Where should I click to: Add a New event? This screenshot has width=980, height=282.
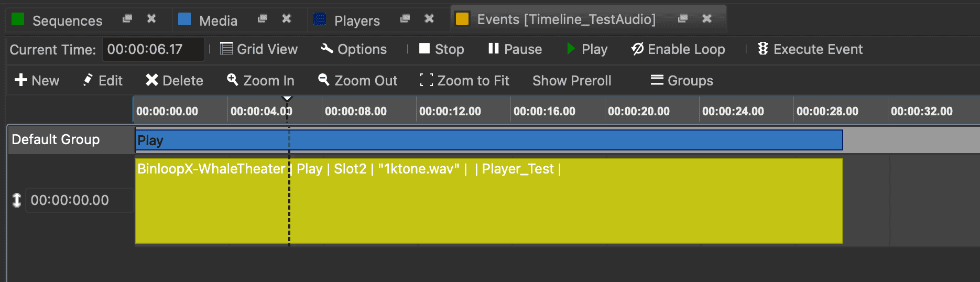37,81
